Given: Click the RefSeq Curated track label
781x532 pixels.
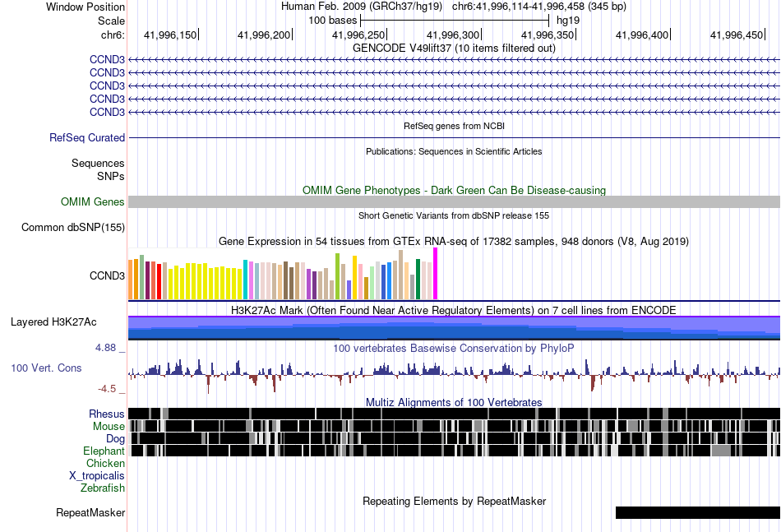Looking at the screenshot, I should click(87, 137).
